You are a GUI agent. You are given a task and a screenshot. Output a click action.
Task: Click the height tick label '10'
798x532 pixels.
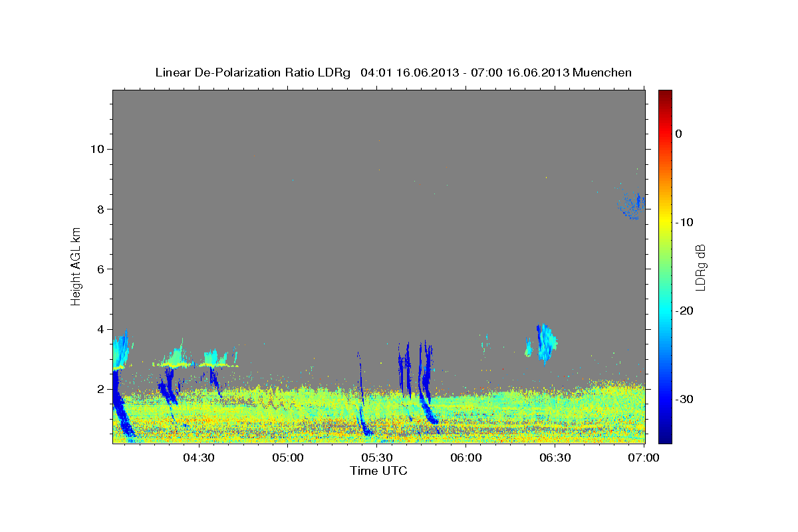pos(97,148)
